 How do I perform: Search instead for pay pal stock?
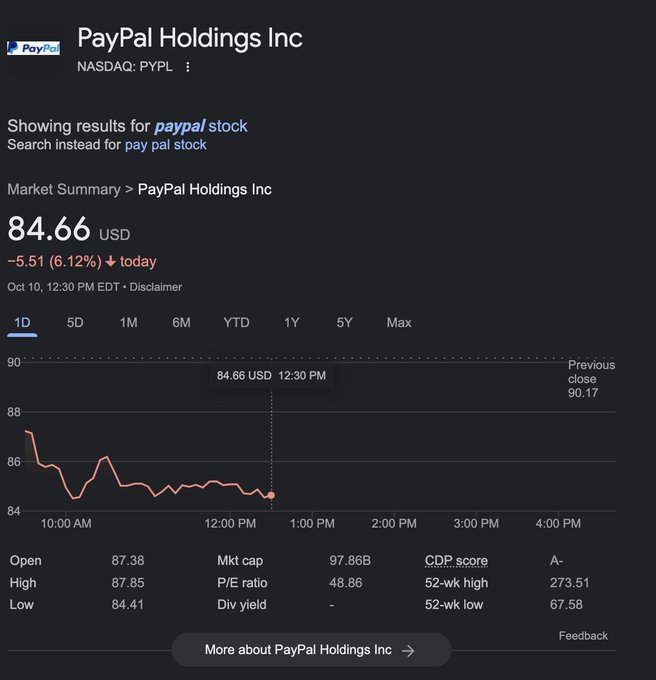[x=166, y=144]
